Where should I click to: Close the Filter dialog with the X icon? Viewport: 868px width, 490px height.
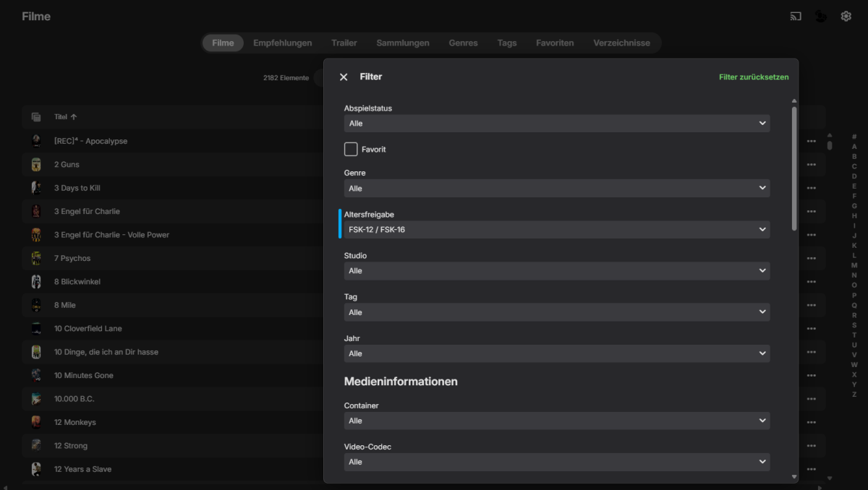(344, 77)
